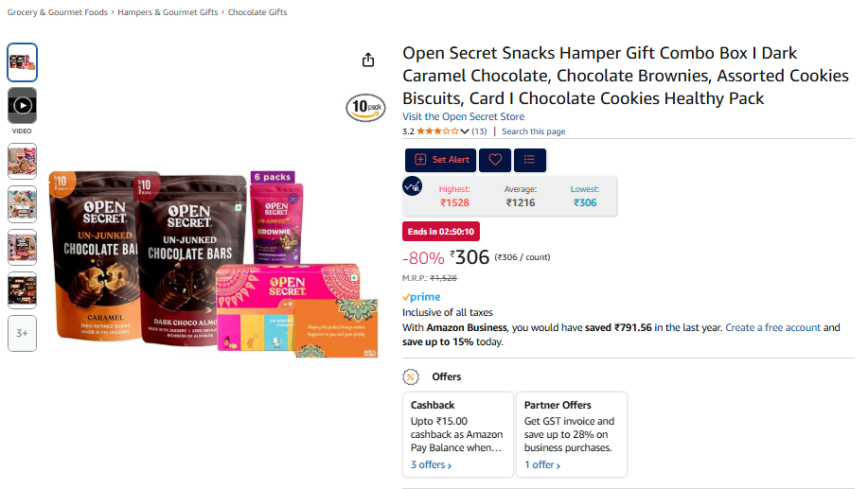
Task: Click the price tracker graph icon
Action: (x=413, y=186)
